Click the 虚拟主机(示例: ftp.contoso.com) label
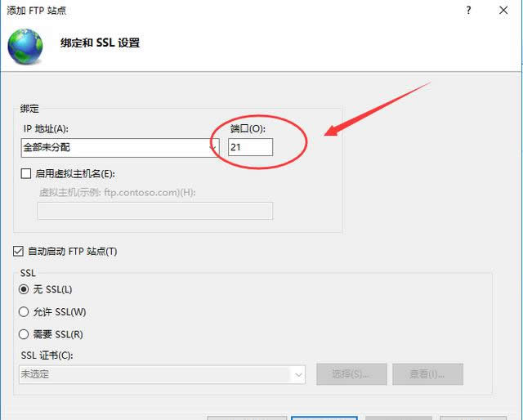523x420 pixels. 117,193
